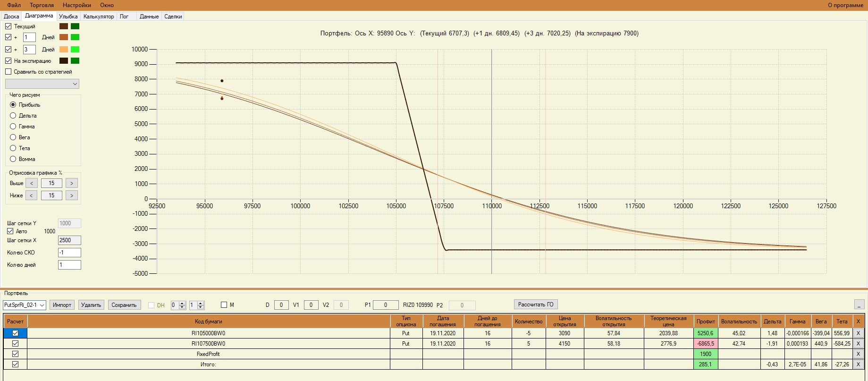Select the Вега radio button
The width and height of the screenshot is (868, 381).
(13, 137)
